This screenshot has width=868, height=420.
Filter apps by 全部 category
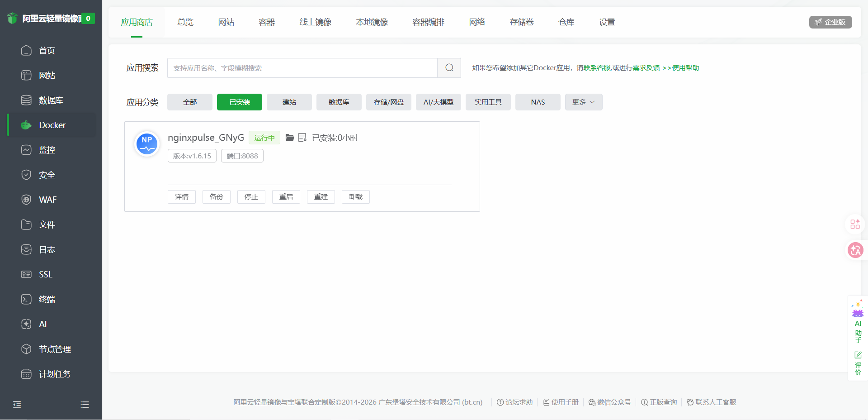click(190, 102)
